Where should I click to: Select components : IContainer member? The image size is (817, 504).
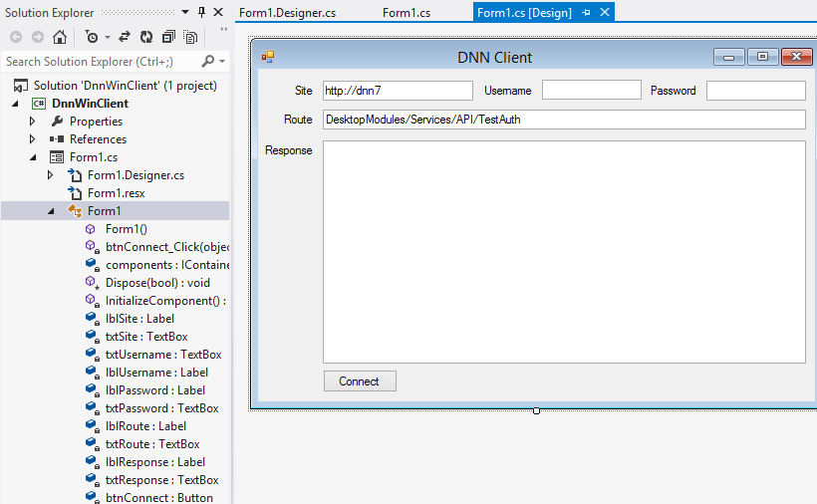pos(167,265)
